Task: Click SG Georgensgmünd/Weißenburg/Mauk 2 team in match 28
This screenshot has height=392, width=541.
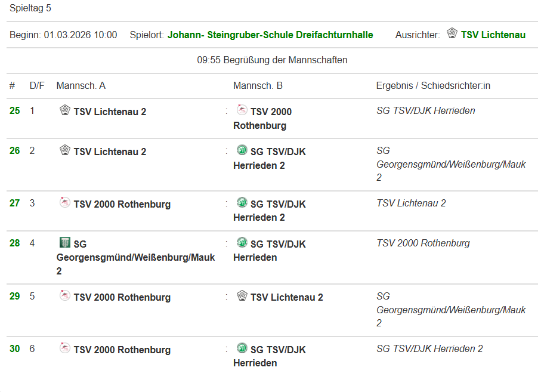Action: coord(135,258)
